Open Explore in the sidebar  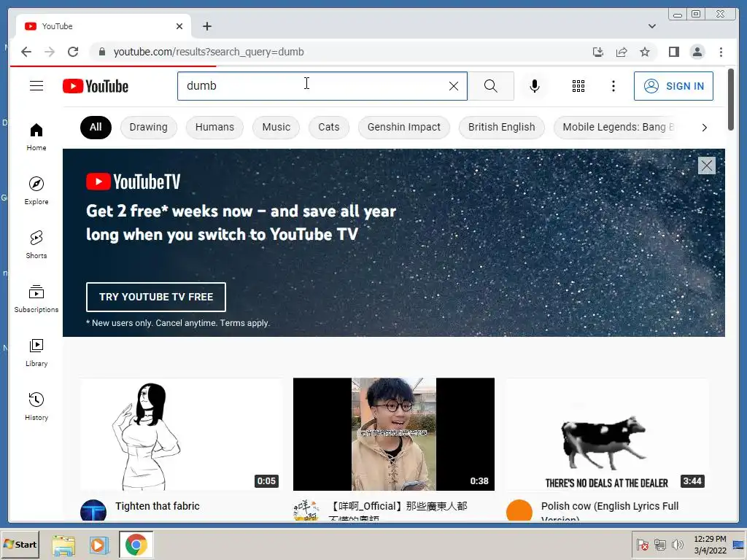click(36, 190)
